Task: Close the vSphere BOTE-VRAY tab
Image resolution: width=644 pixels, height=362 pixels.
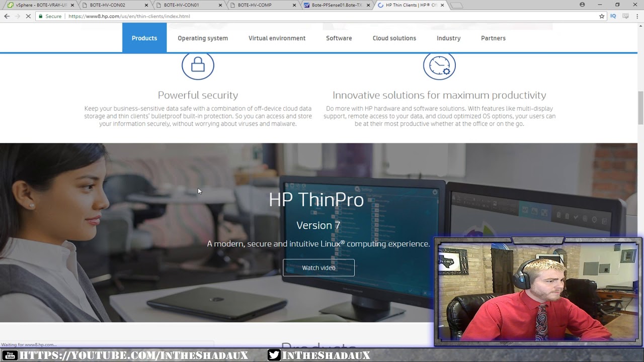Action: point(72,5)
